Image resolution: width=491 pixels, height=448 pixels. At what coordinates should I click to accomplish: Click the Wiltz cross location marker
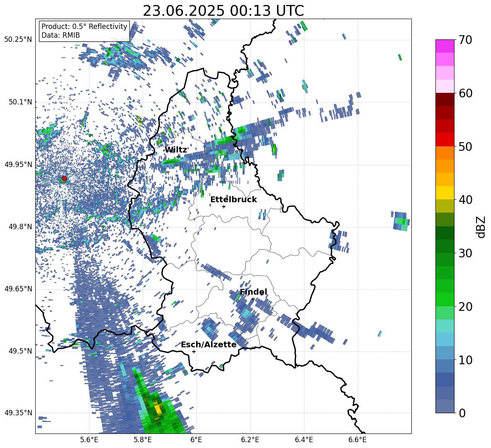pyautogui.click(x=178, y=156)
